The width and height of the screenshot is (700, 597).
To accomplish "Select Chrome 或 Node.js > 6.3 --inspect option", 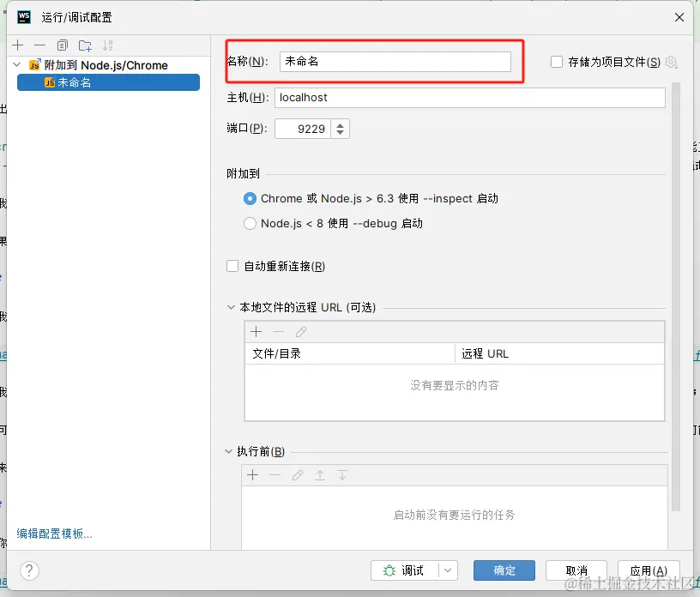I will pos(250,199).
